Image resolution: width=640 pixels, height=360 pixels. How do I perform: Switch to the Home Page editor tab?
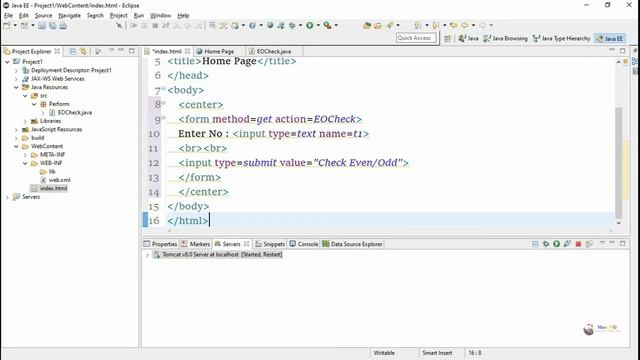[x=219, y=51]
